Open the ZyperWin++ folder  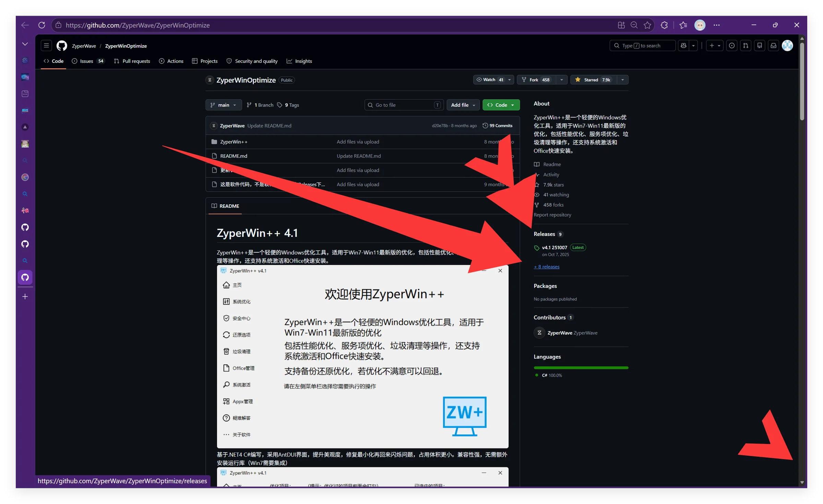pyautogui.click(x=234, y=142)
